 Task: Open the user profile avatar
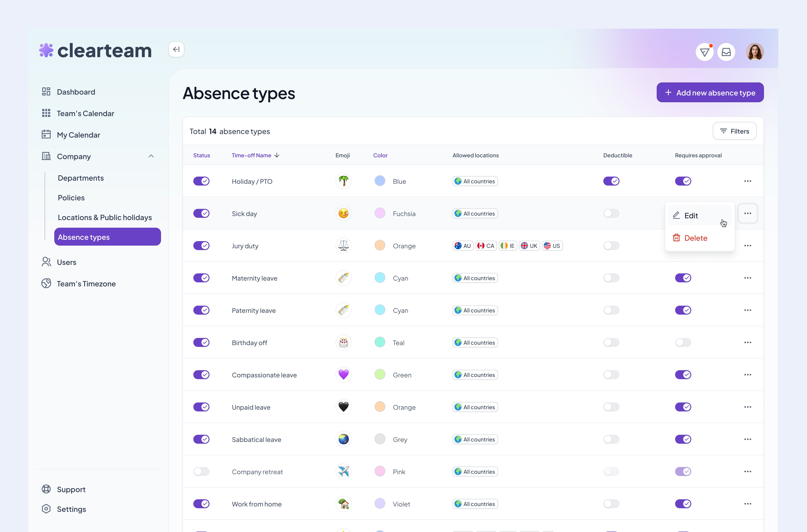click(755, 52)
